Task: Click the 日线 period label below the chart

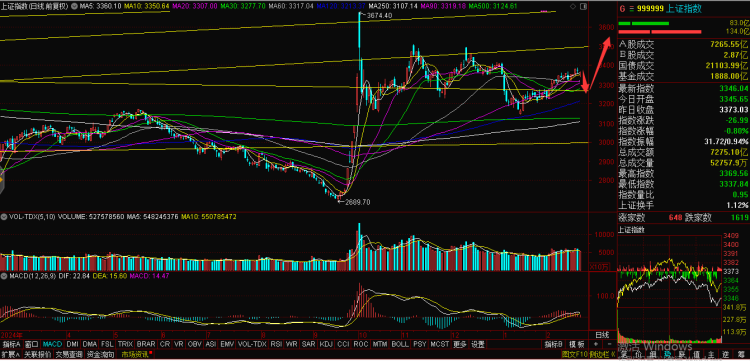Action: point(602,334)
